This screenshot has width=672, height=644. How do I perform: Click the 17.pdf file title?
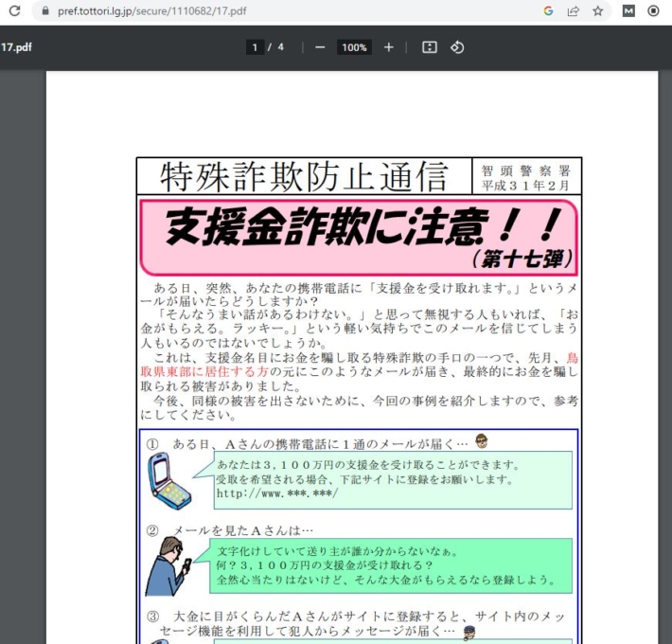click(x=16, y=47)
